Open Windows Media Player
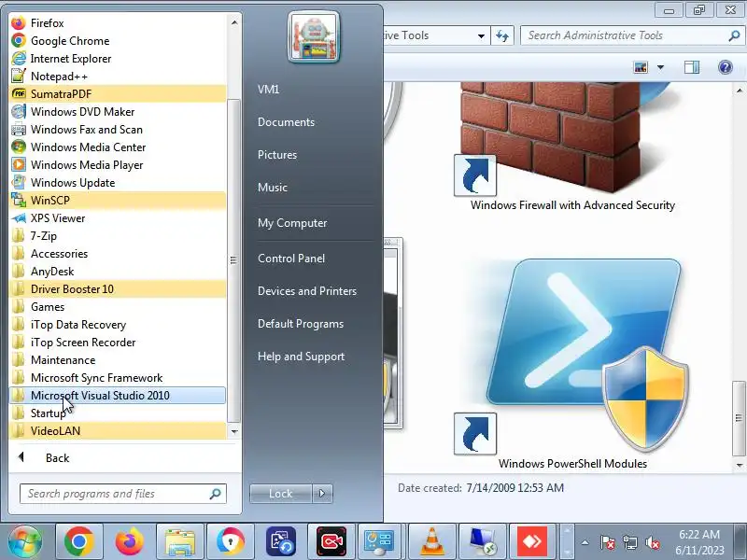 click(118, 165)
